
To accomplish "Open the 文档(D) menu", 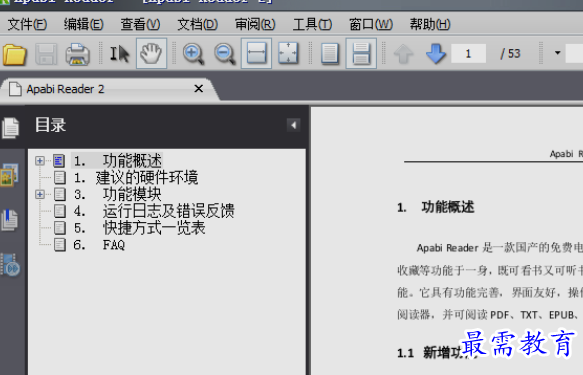I will pyautogui.click(x=197, y=25).
